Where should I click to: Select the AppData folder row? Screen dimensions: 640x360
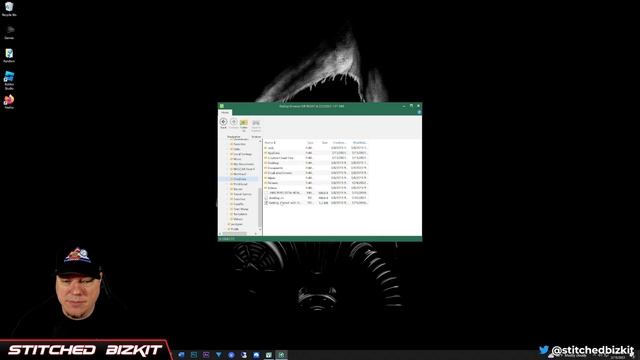[316, 153]
